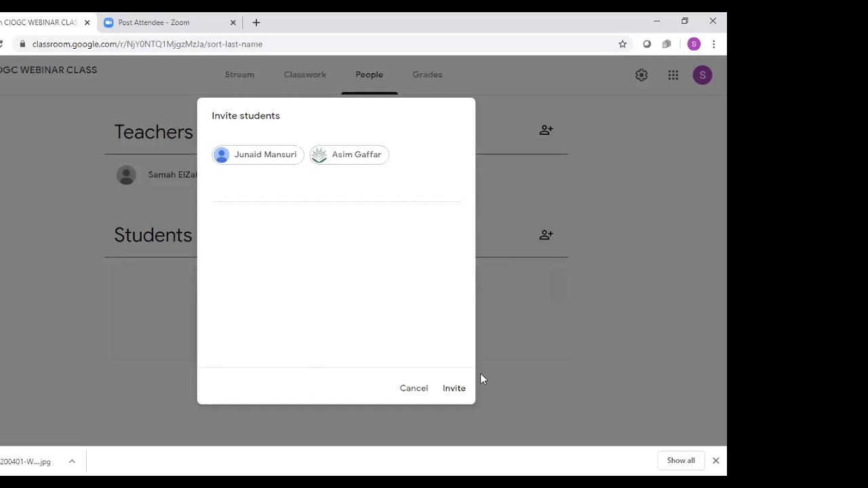The image size is (868, 488).
Task: Click the Zoom favicon on the tab
Action: click(108, 22)
